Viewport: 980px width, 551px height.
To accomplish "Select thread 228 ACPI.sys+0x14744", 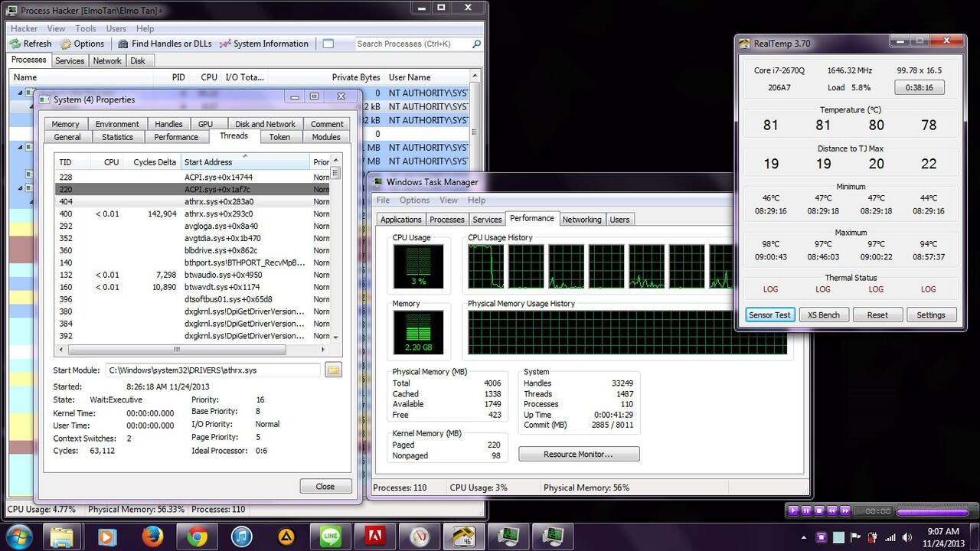I will 193,177.
